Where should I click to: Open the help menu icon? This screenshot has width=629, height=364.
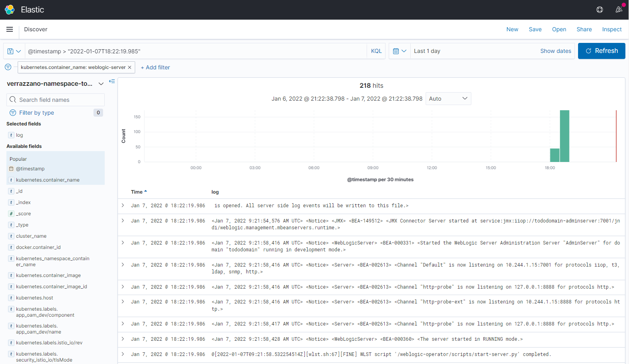tap(600, 10)
